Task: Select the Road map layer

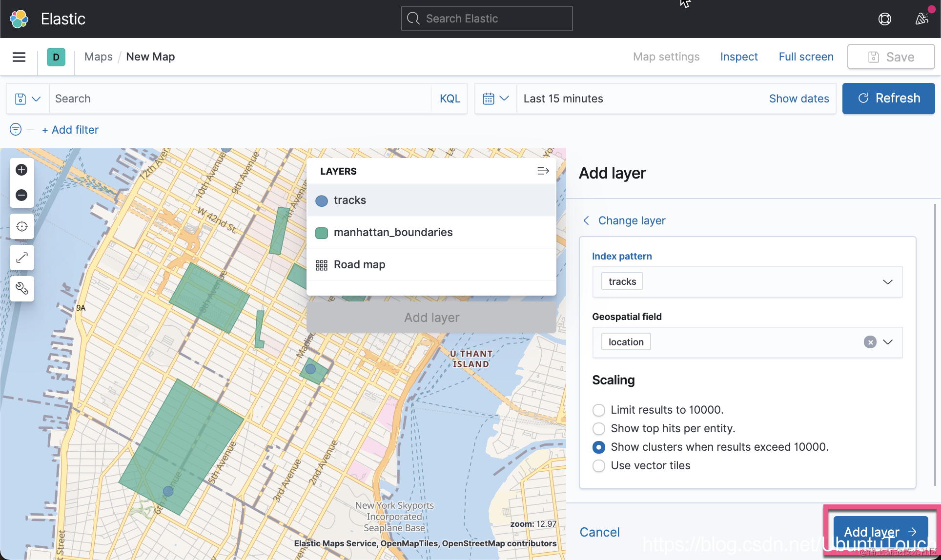Action: (359, 265)
